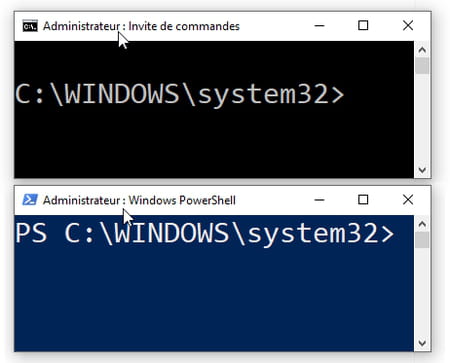Close the Invite de commandes window

[x=408, y=26]
